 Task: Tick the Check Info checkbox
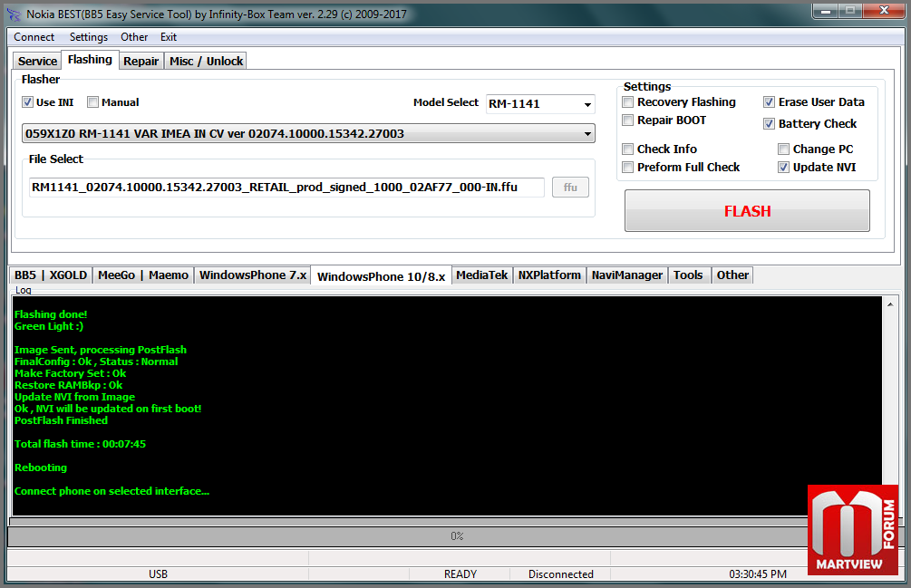[x=627, y=149]
